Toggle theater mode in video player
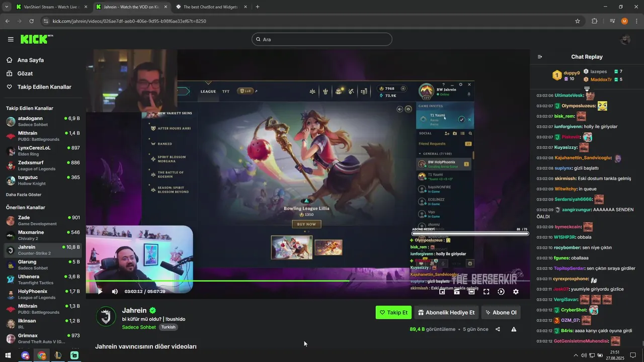This screenshot has width=644, height=362. click(471, 292)
